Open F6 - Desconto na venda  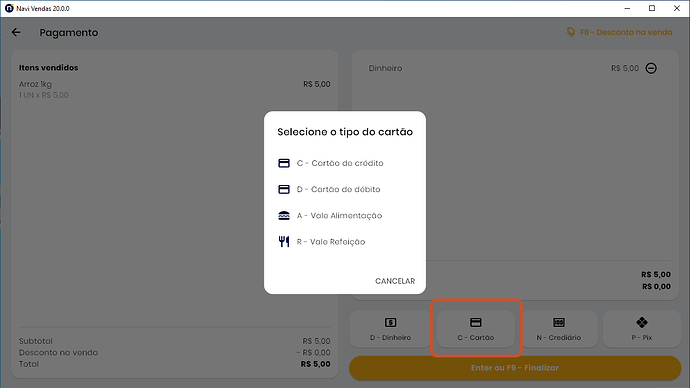coord(620,32)
